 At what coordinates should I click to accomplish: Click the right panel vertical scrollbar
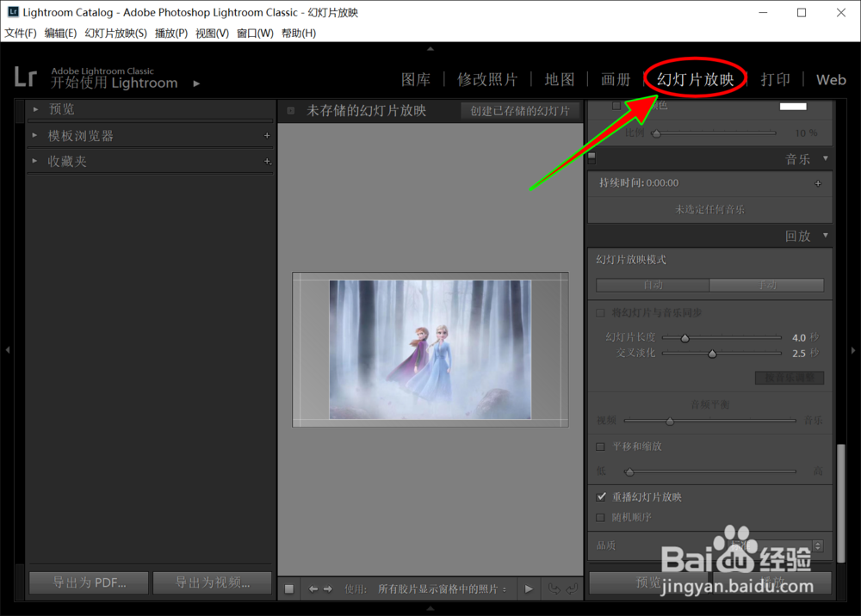point(840,503)
